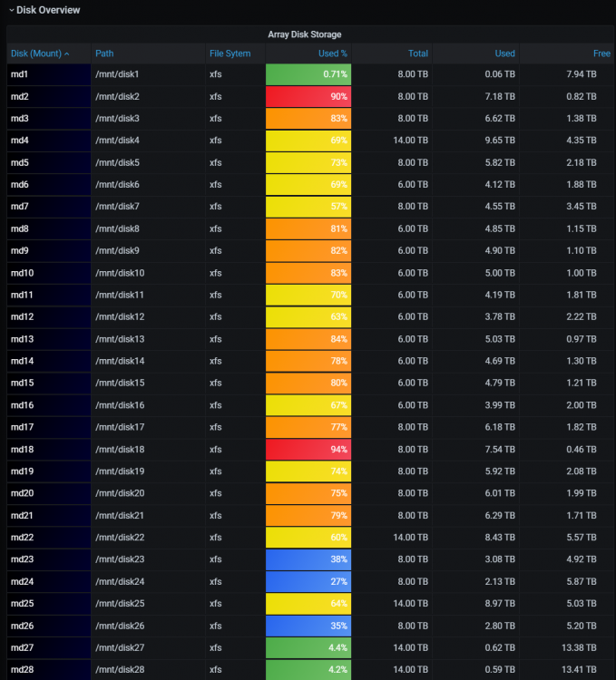Click the 5.00 TB used cell
Screen dimensions: 616x680
[x=476, y=273]
